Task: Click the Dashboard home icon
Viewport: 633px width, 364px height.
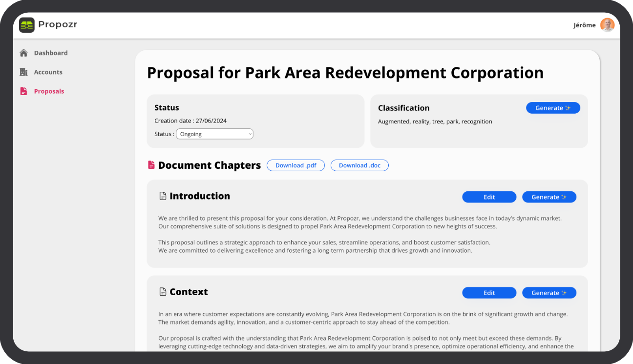Action: pos(23,53)
